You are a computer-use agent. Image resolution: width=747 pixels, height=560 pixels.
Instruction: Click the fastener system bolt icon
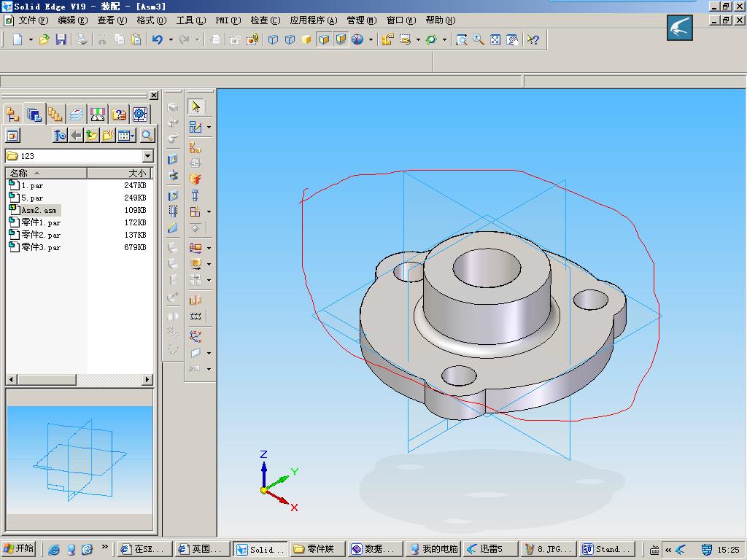point(196,195)
